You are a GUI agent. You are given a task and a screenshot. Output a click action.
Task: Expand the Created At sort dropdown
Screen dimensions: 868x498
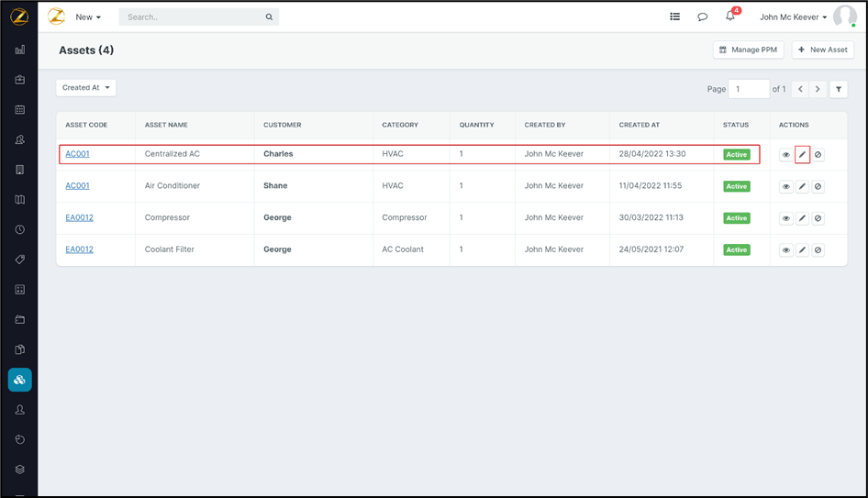tap(85, 88)
